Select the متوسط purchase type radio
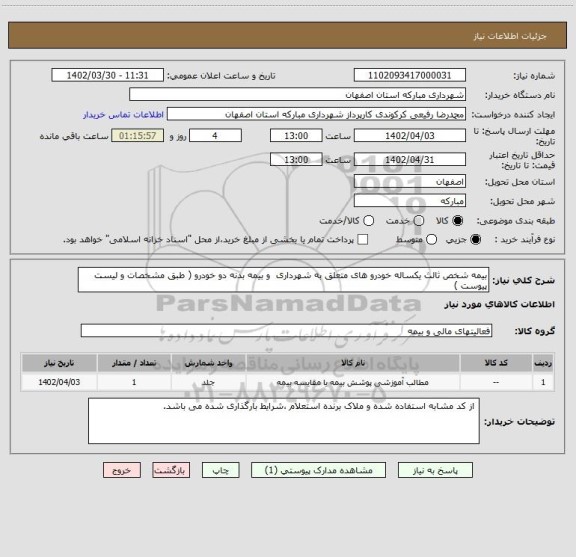Viewport: 576px width, 557px height. [431, 240]
